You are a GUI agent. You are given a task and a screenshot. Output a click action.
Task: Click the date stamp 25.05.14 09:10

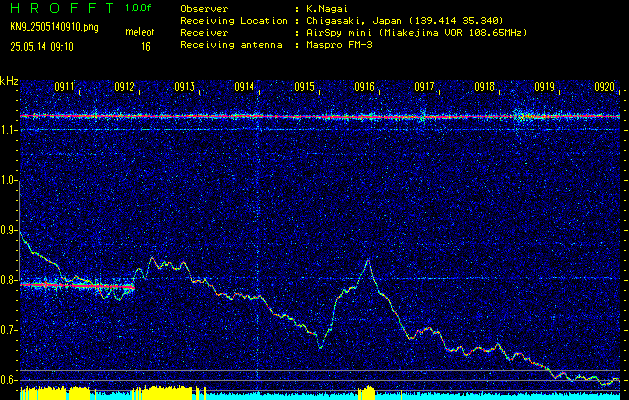(x=42, y=47)
